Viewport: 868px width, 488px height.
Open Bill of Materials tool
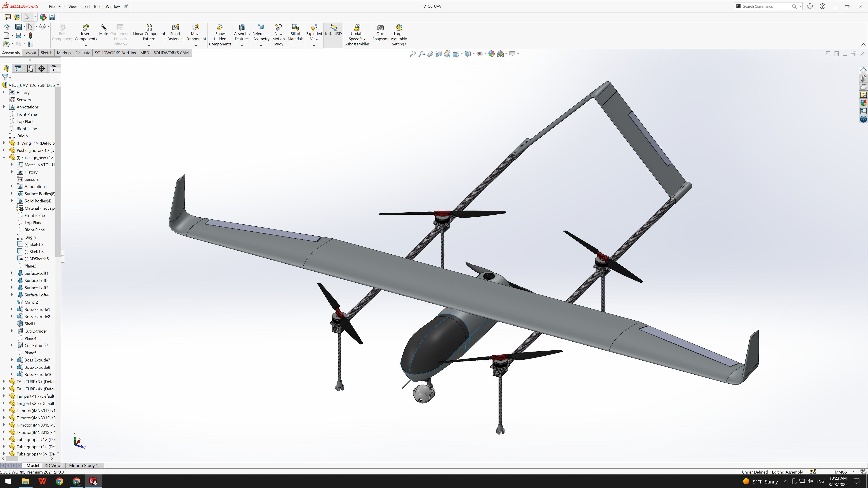click(x=295, y=28)
